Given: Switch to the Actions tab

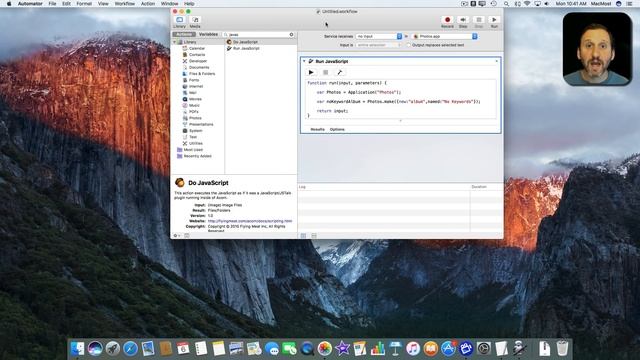Looking at the screenshot, I should pos(184,34).
